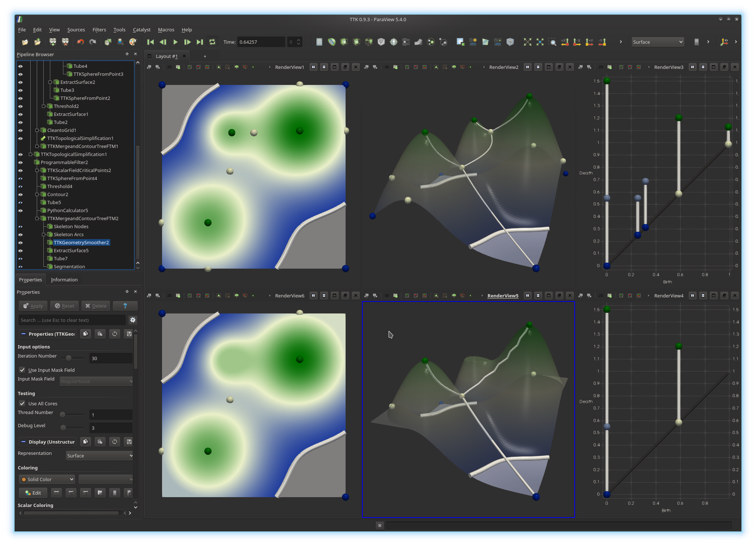Uncheck Use Input Mask Field checkbox
The width and height of the screenshot is (756, 546).
22,370
